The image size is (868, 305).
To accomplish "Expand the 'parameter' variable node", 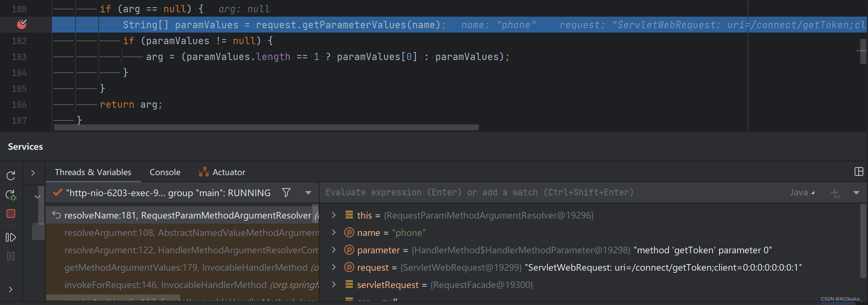I will pos(334,250).
